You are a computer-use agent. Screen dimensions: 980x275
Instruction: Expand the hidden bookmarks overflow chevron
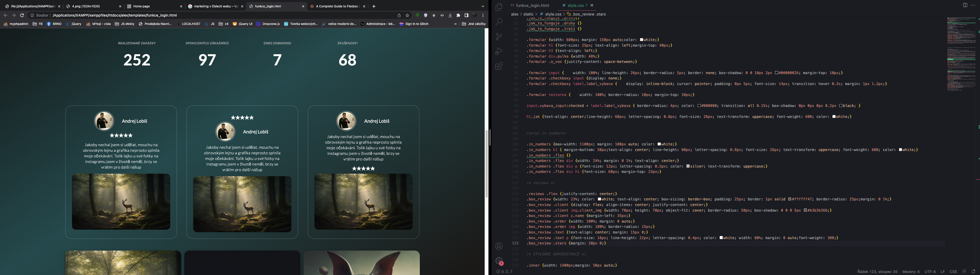[x=455, y=24]
